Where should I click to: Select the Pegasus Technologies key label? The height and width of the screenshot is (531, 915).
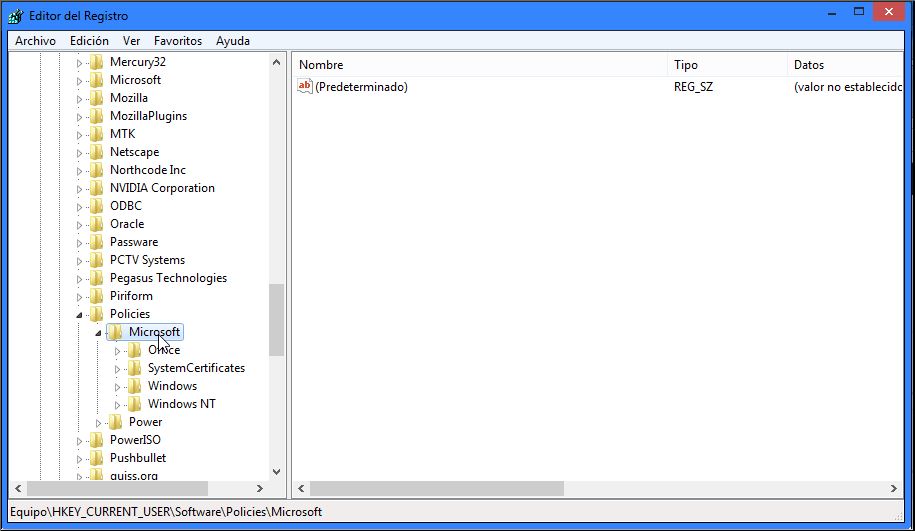(x=168, y=278)
